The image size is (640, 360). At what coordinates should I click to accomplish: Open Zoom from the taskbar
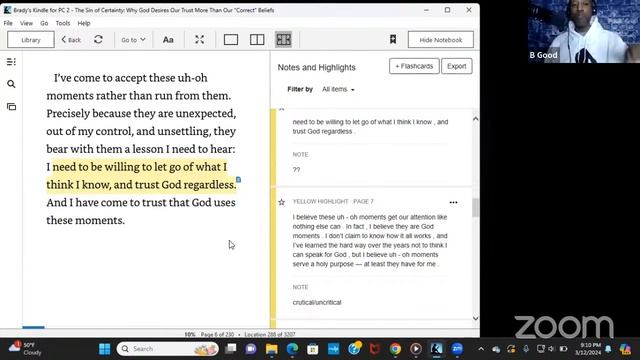[x=457, y=349]
